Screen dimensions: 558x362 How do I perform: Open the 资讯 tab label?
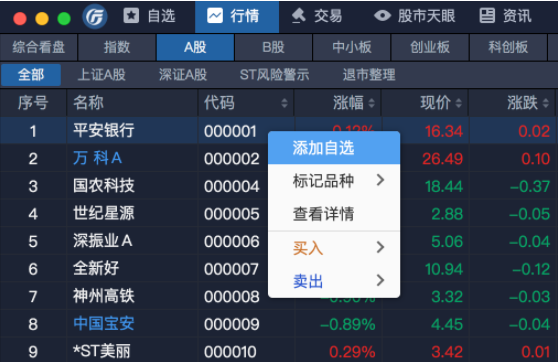pos(517,16)
